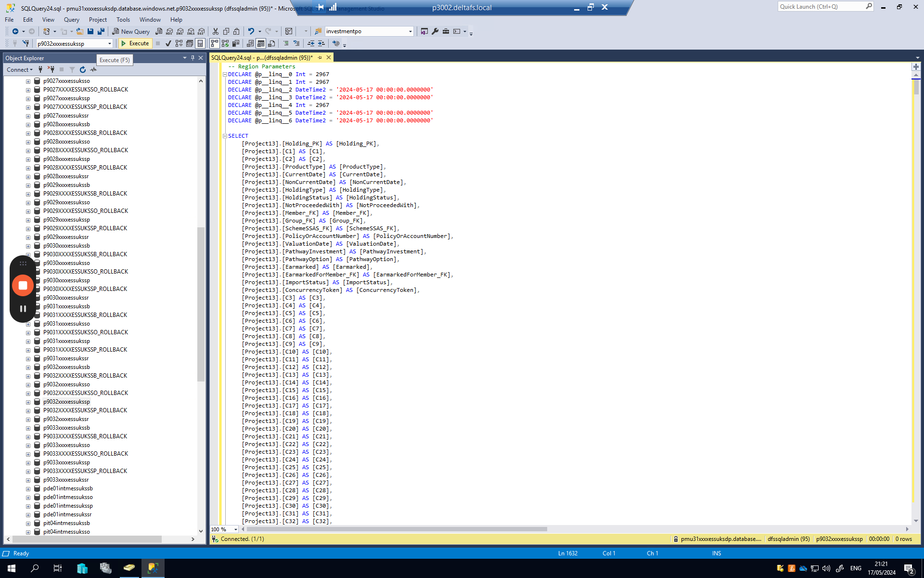
Task: Click the Decrease Indent icon
Action: pyautogui.click(x=311, y=43)
